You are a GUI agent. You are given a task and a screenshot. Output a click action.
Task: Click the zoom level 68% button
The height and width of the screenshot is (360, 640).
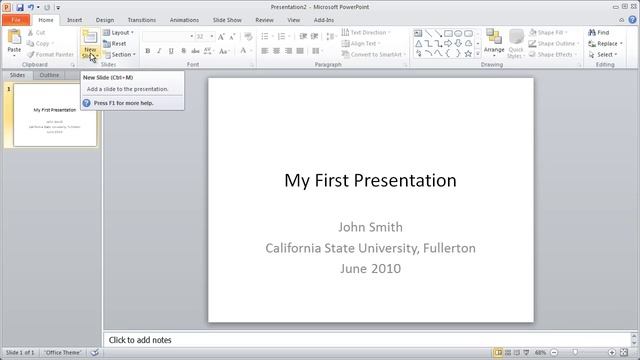(x=540, y=352)
